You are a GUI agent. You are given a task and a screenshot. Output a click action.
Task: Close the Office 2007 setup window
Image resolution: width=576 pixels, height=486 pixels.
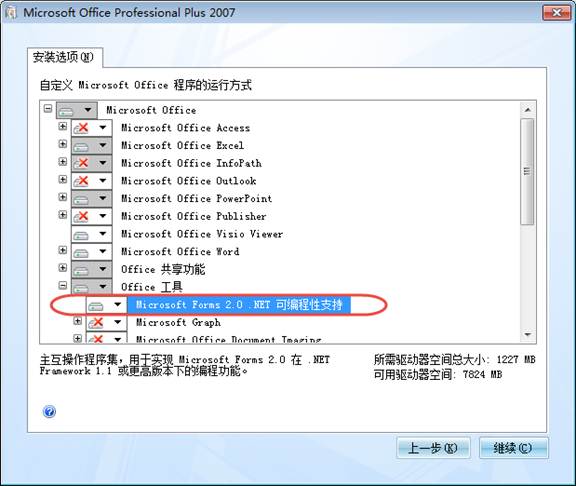tap(557, 13)
